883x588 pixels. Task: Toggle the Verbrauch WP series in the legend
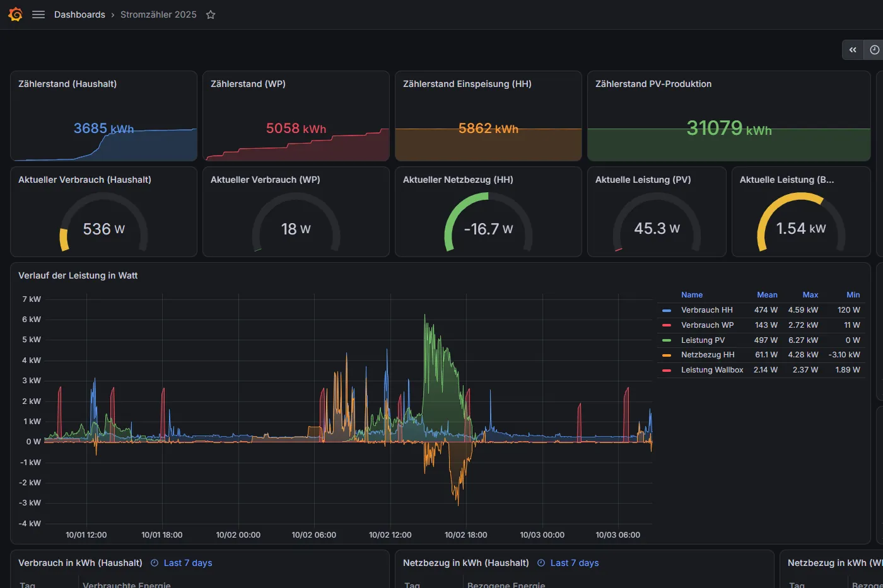(x=708, y=325)
